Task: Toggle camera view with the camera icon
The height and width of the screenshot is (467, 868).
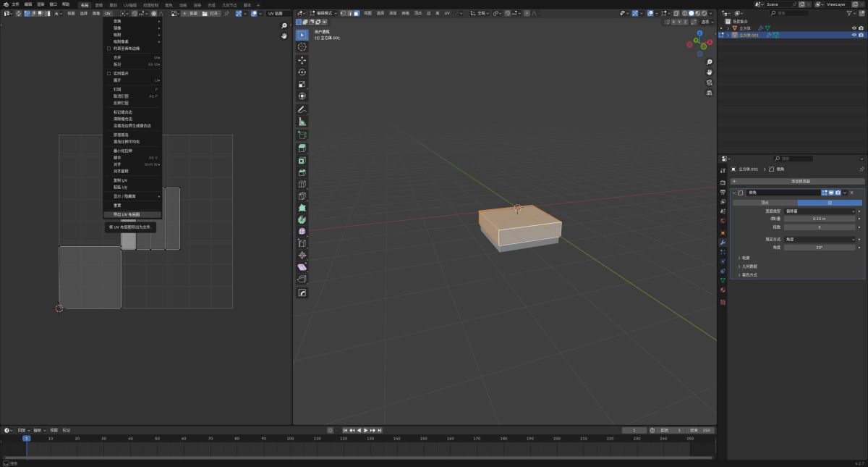Action: point(709,83)
